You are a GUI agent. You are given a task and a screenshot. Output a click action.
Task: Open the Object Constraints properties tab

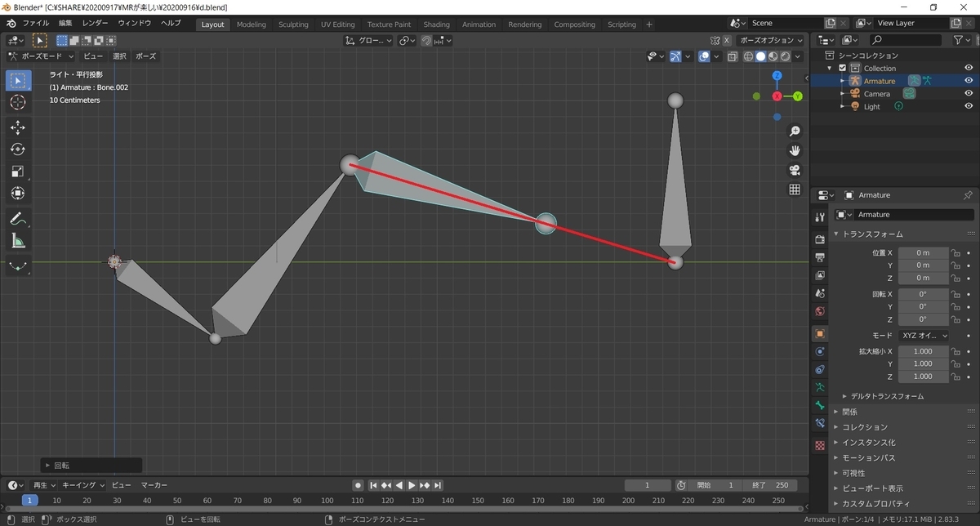821,369
